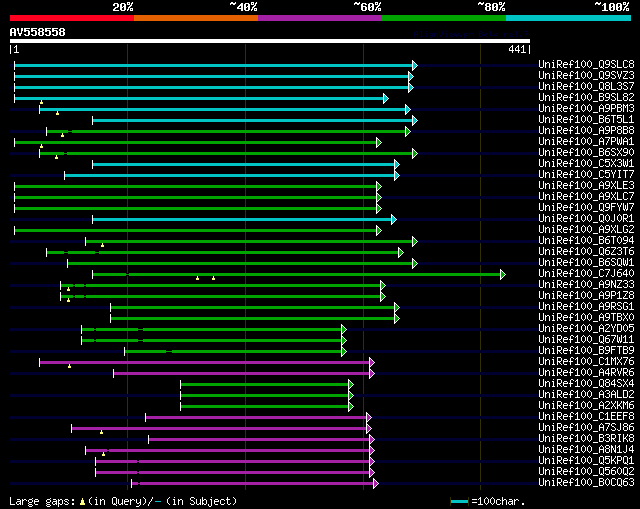The width and height of the screenshot is (640, 509).
Task: Click the UniRef100_A9XLG2 label
Action: (586, 230)
